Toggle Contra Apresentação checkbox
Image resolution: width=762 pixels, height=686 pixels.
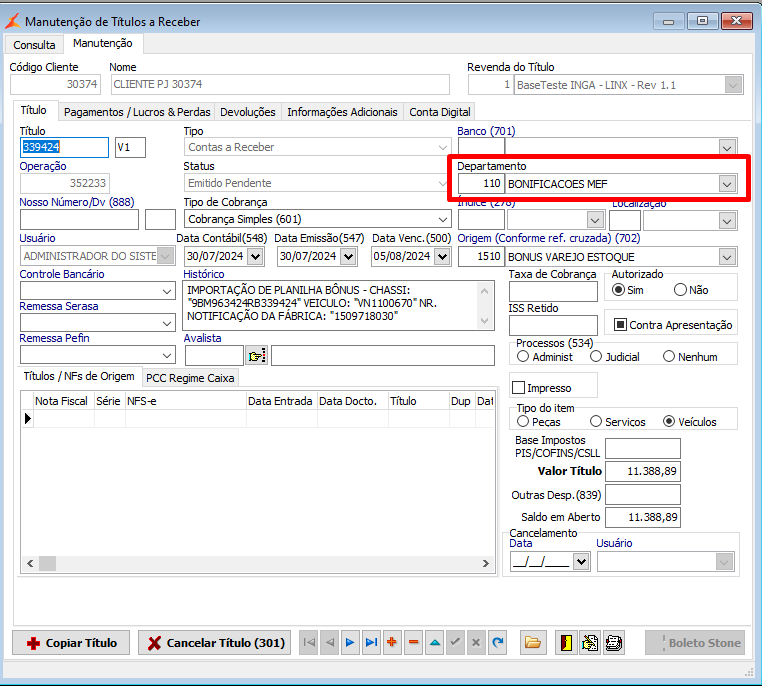[620, 325]
